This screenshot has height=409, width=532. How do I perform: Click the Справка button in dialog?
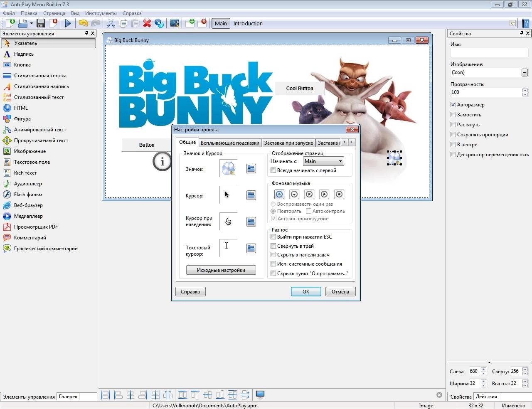pyautogui.click(x=190, y=292)
